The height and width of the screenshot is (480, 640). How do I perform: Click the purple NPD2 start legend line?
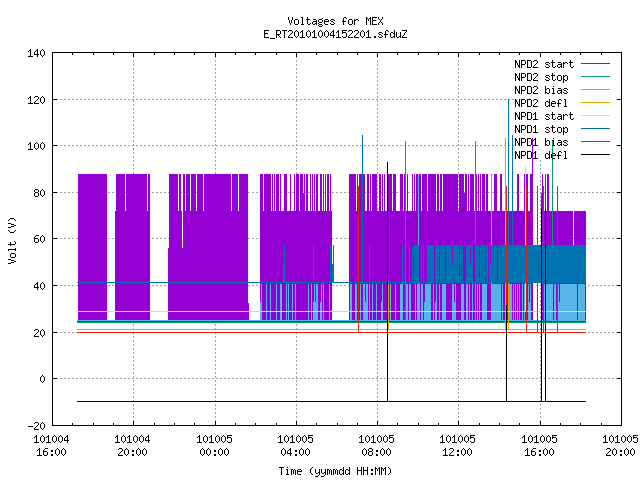click(x=596, y=64)
